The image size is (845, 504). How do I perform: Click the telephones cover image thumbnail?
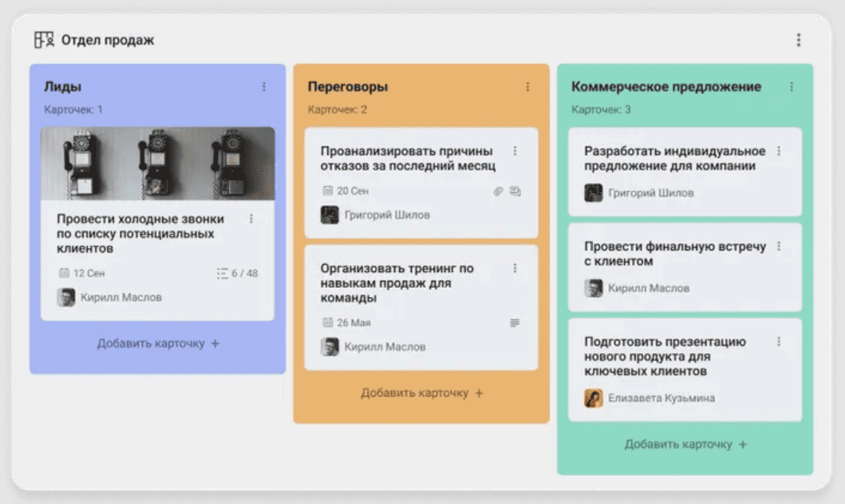pos(158,163)
